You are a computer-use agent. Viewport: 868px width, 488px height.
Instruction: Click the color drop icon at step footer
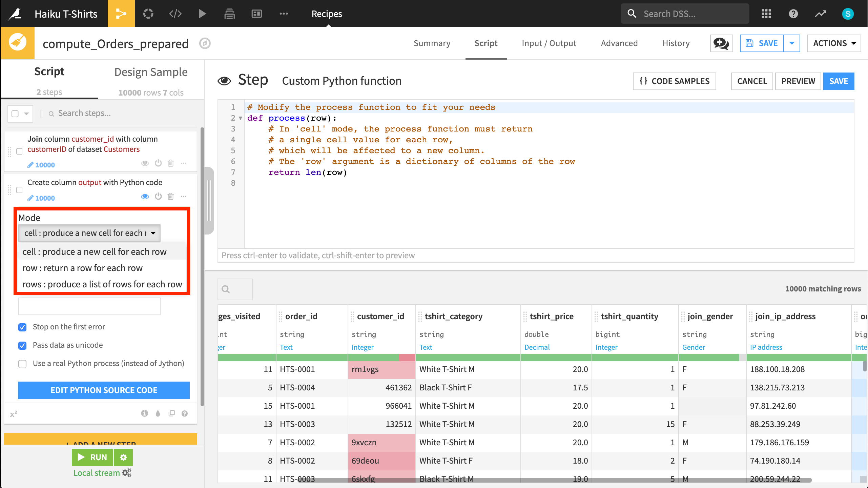[x=158, y=413]
